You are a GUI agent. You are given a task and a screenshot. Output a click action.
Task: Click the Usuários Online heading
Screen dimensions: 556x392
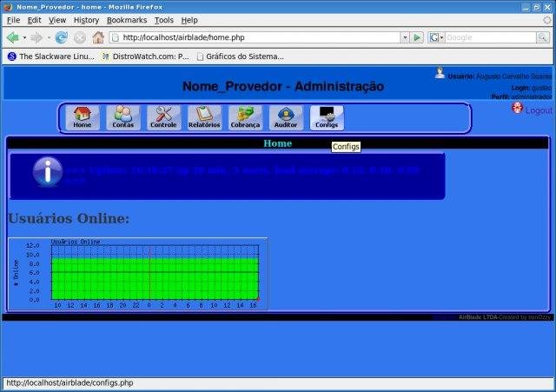pos(69,218)
